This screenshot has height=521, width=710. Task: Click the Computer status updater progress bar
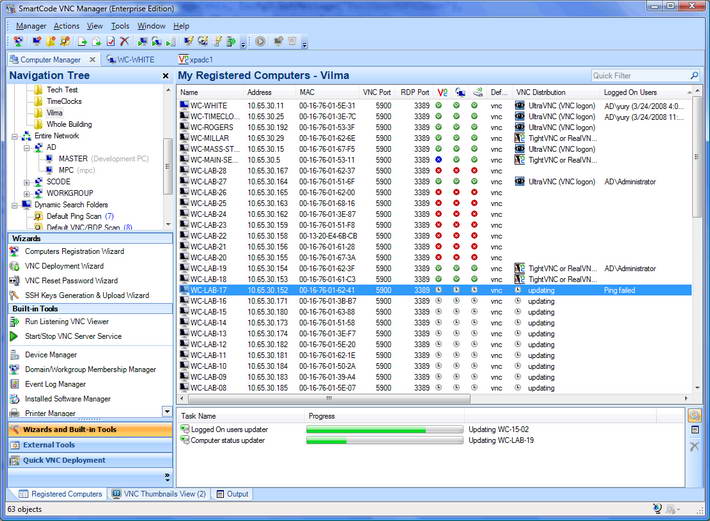382,441
